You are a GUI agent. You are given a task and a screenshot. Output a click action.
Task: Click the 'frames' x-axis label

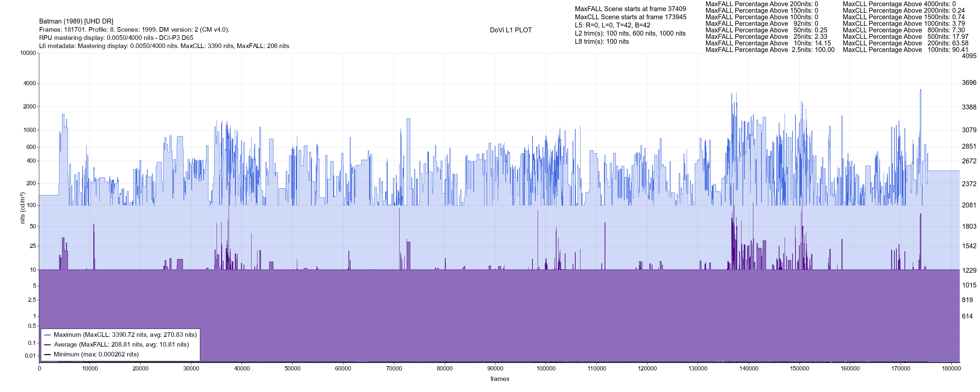pos(499,379)
